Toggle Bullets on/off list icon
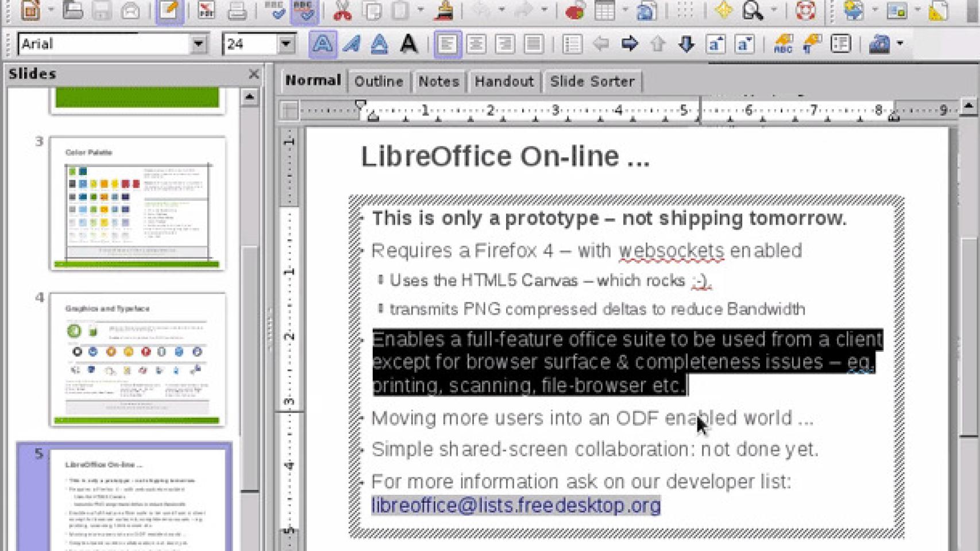Screen dimensions: 980x551 [x=572, y=44]
